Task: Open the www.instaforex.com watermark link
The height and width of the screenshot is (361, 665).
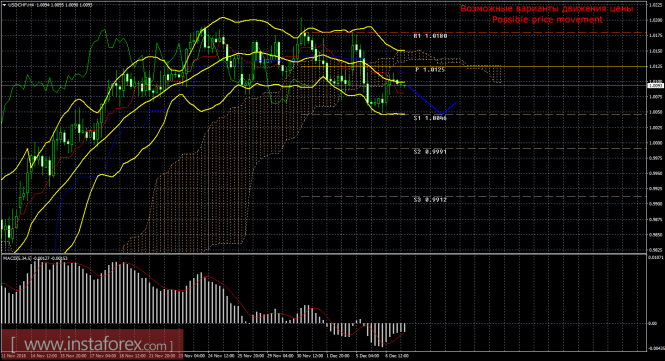Action: (x=92, y=344)
